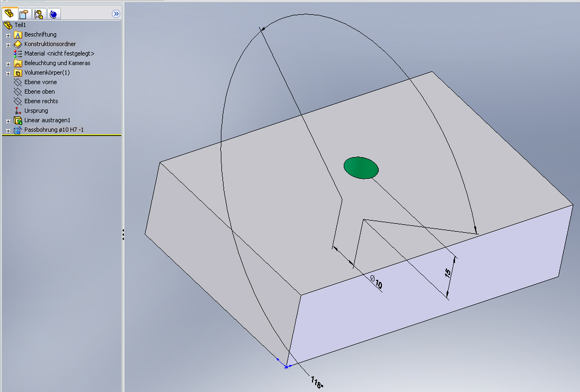This screenshot has width=580, height=392.
Task: Switch to the ConfigurationManager tab
Action: 39,14
